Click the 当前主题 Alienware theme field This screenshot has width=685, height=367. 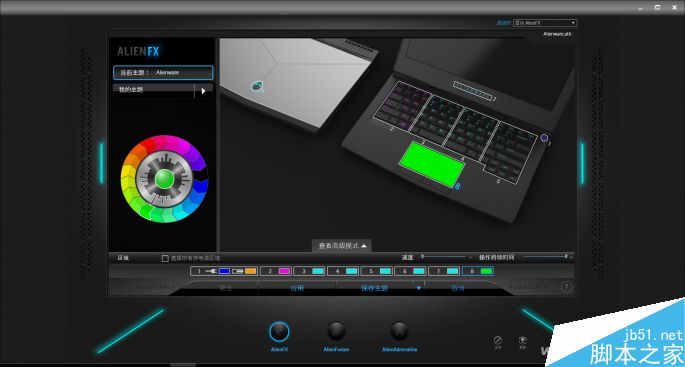coord(163,73)
